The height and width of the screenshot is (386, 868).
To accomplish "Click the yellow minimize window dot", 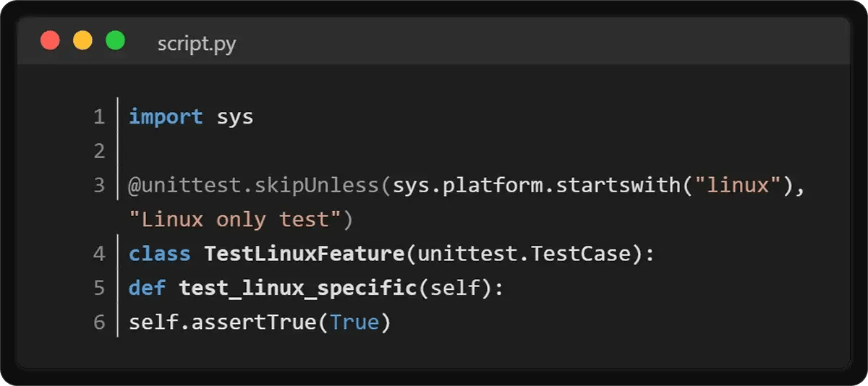I will click(82, 40).
